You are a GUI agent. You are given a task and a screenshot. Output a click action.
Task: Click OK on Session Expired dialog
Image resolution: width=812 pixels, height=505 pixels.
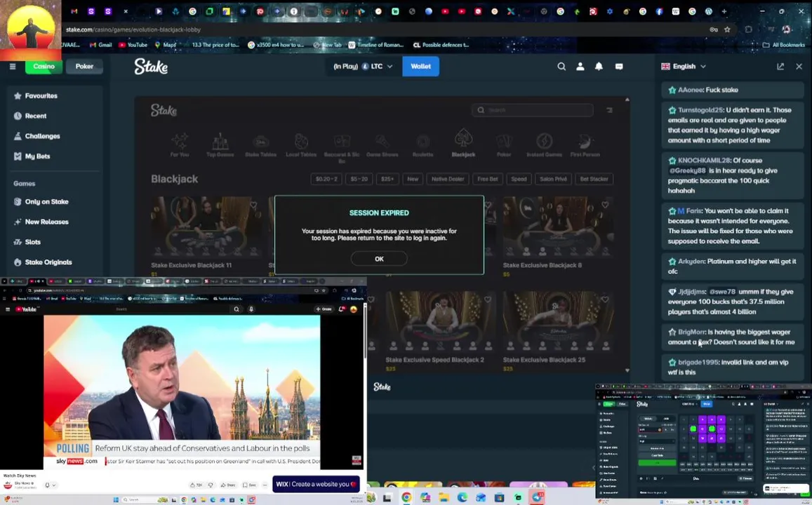point(379,259)
